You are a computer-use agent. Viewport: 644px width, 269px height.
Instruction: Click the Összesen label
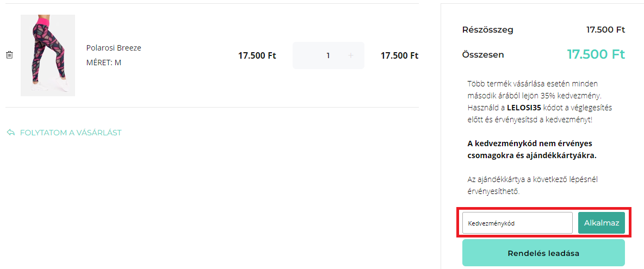coord(483,54)
